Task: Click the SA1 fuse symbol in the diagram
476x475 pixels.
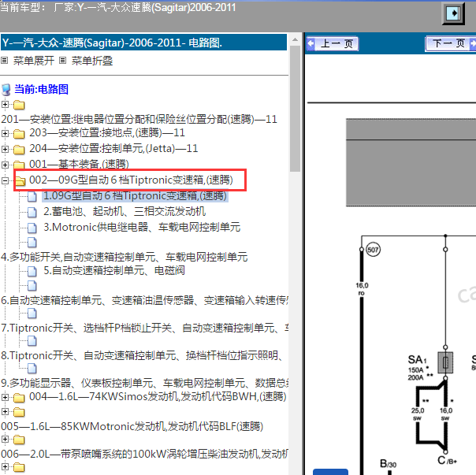Action: pyautogui.click(x=445, y=362)
